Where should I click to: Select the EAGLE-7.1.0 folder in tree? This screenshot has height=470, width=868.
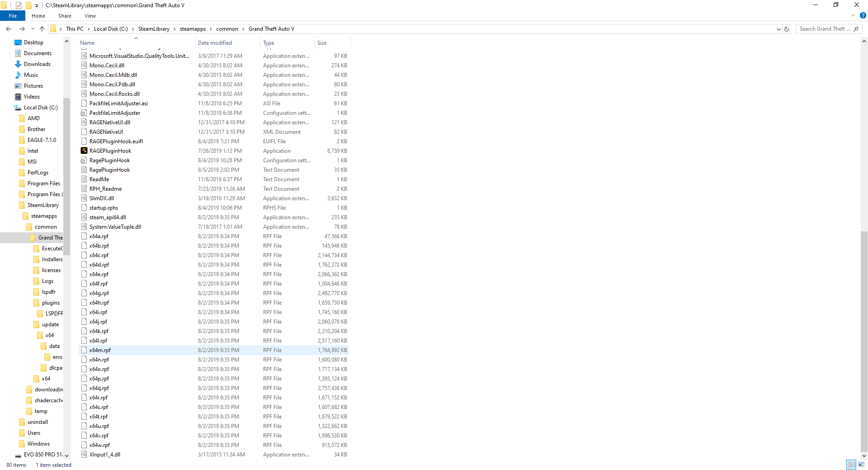pyautogui.click(x=42, y=140)
